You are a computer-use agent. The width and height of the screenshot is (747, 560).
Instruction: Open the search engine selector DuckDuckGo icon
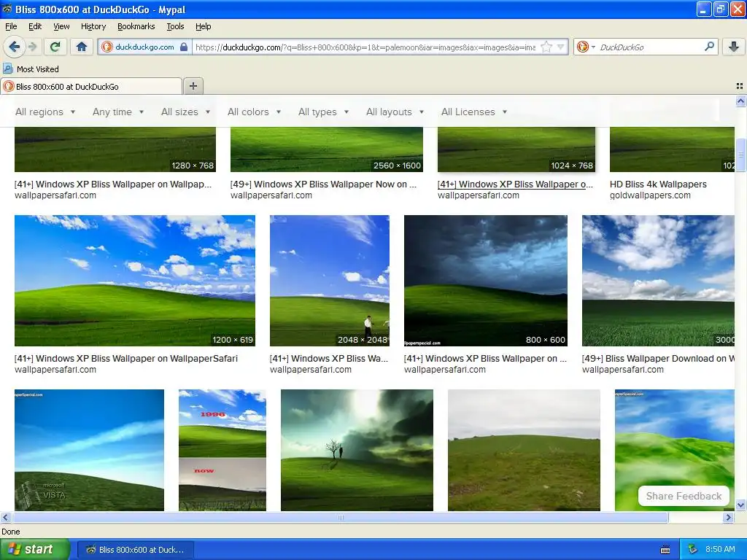(x=586, y=47)
